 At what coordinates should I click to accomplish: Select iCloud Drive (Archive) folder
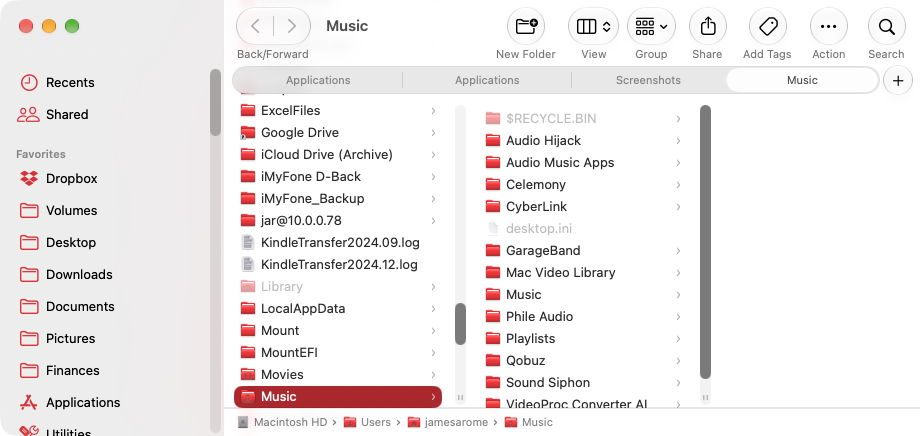tap(338, 154)
